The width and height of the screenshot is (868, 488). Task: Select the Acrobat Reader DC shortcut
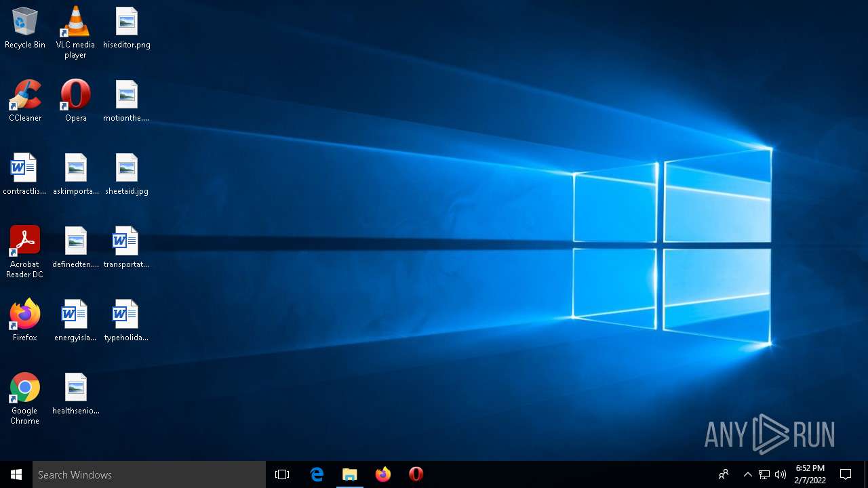click(x=25, y=252)
